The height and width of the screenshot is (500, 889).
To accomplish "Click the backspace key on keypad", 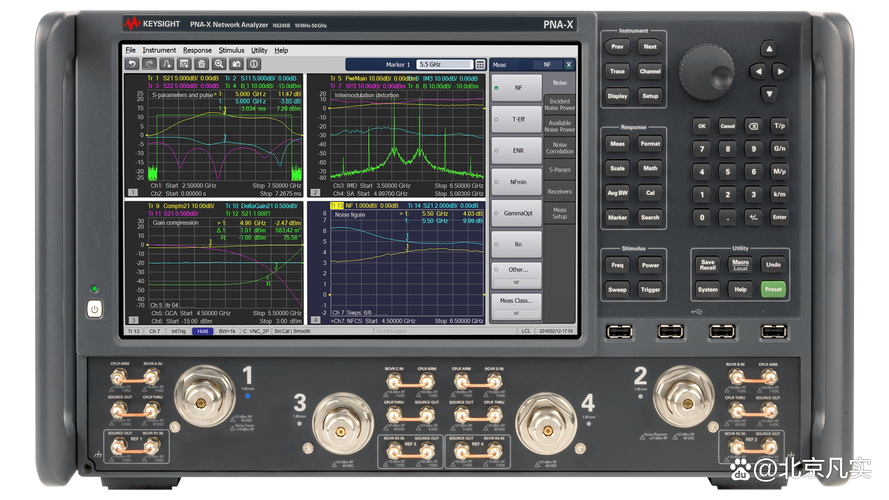I will (x=753, y=126).
